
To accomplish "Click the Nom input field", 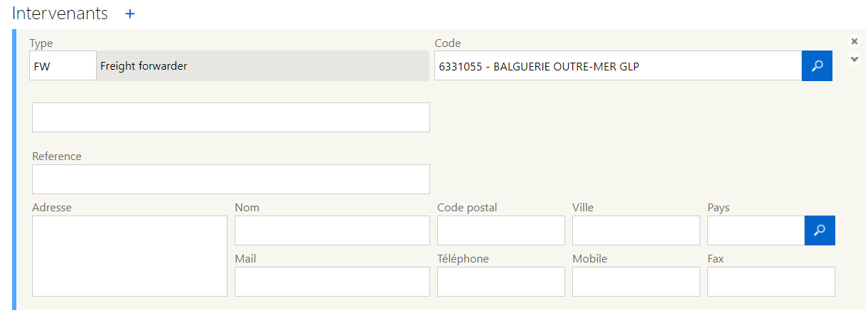I will [x=332, y=230].
